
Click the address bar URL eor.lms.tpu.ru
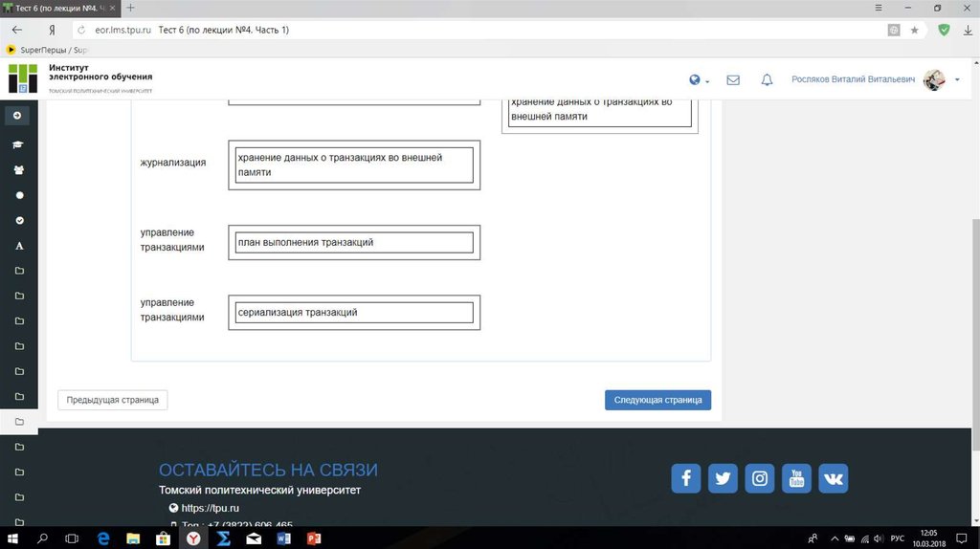click(122, 30)
